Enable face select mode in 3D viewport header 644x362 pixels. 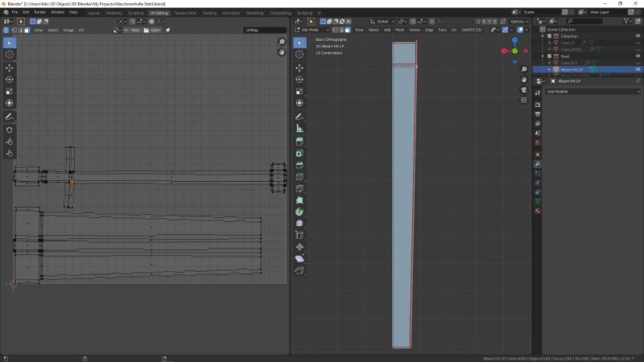coord(348,30)
